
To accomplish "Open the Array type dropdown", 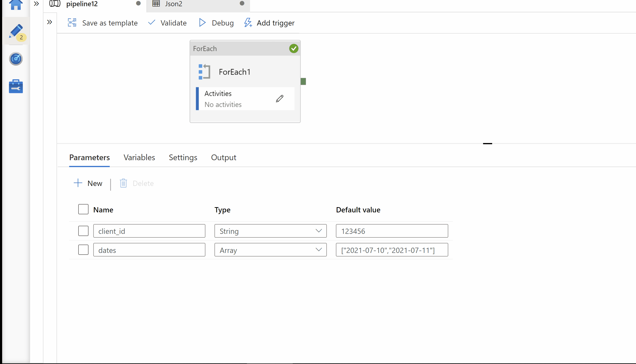I will pyautogui.click(x=270, y=250).
